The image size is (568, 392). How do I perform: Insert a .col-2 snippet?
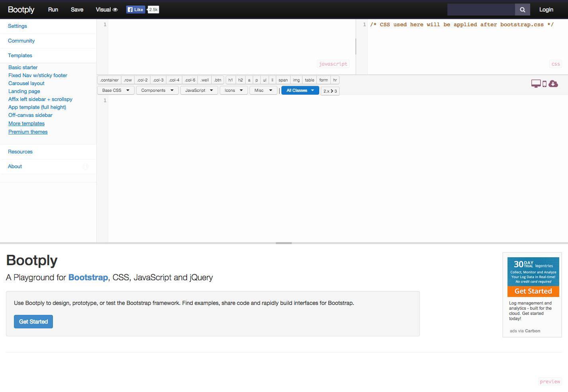142,80
